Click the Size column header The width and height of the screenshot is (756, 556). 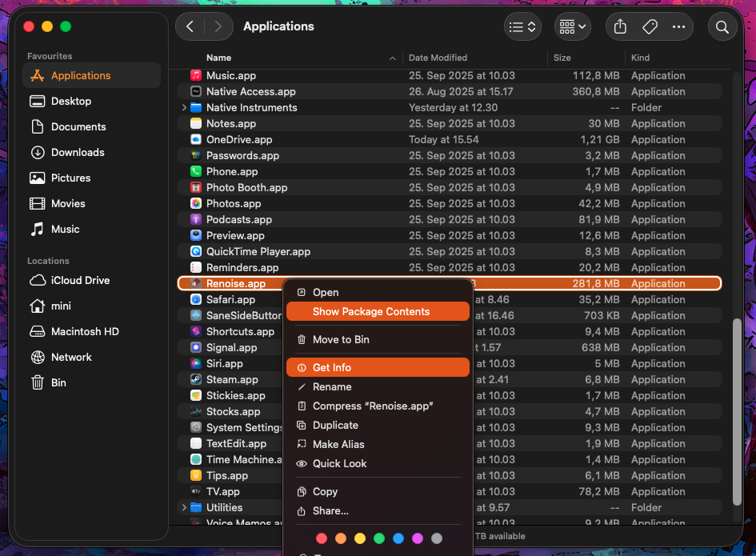[x=562, y=58]
